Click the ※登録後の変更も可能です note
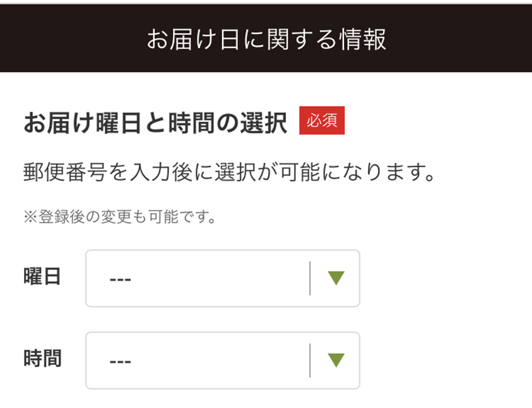 [120, 218]
